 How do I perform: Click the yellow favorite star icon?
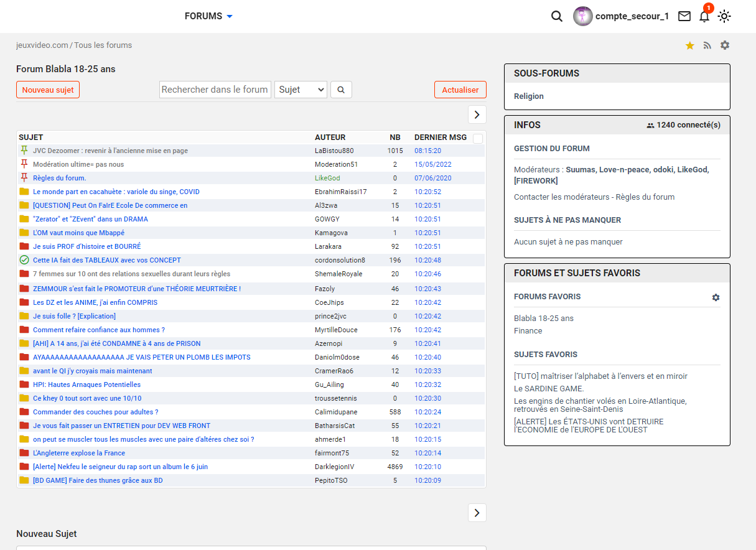(x=690, y=45)
